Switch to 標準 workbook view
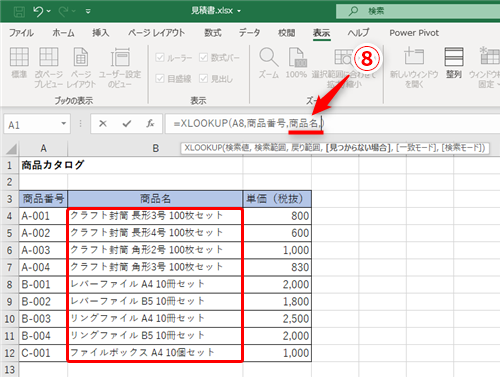The image size is (500, 377). pyautogui.click(x=19, y=63)
